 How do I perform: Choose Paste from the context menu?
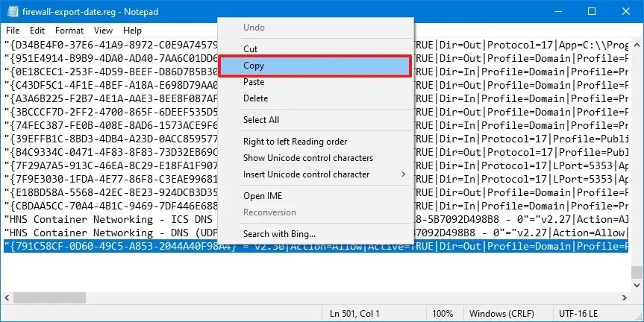pos(316,82)
